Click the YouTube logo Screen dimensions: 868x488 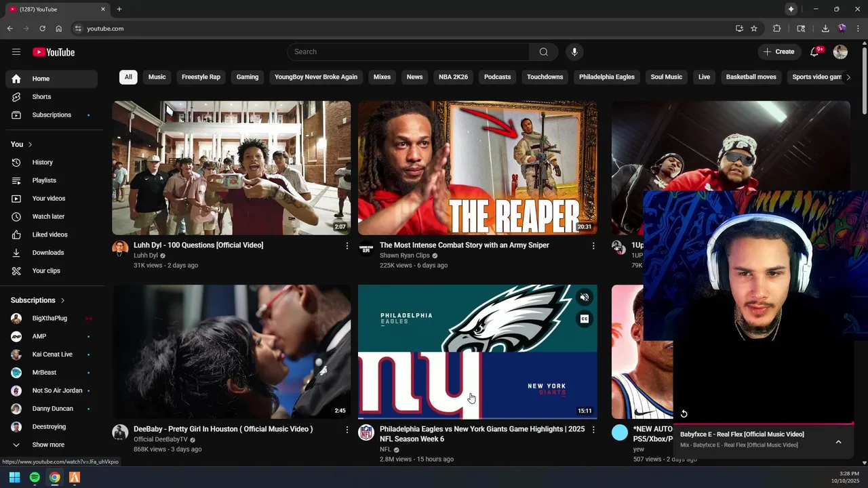[x=54, y=52]
